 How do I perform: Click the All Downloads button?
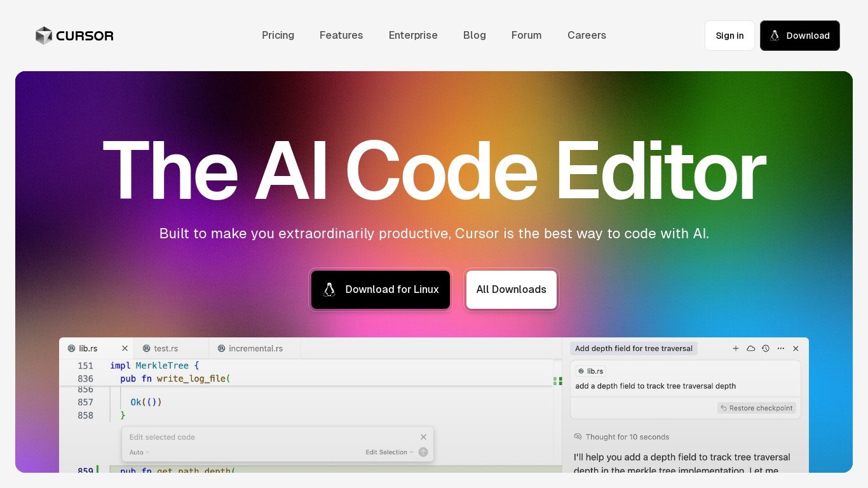pyautogui.click(x=511, y=290)
